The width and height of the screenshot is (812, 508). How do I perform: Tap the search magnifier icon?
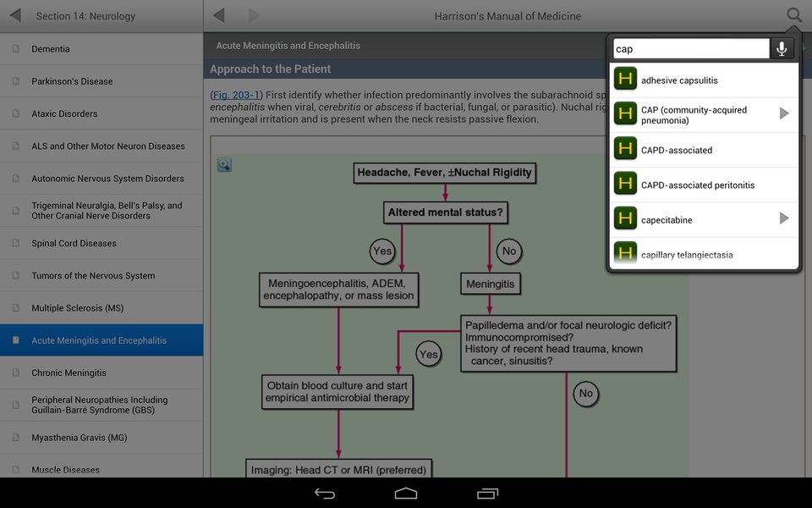click(x=794, y=15)
